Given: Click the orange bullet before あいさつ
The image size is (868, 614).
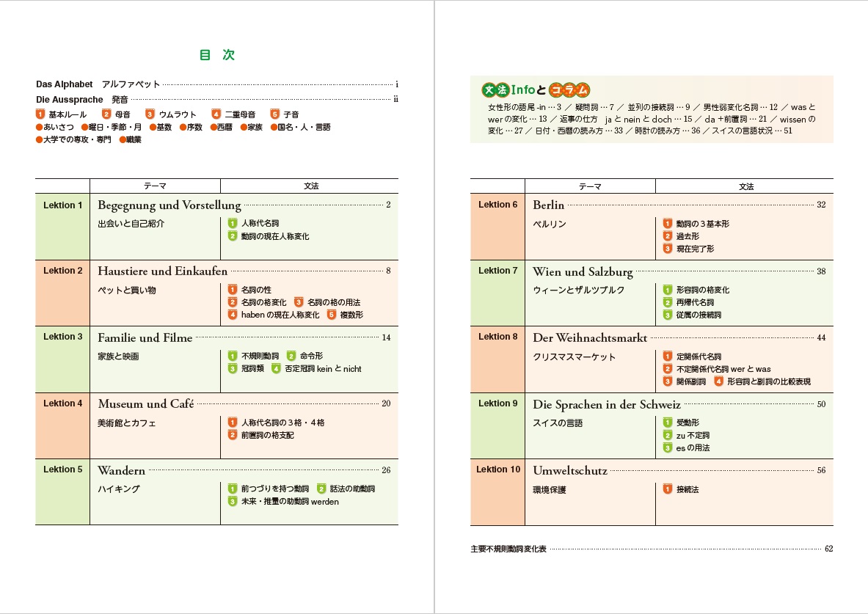Looking at the screenshot, I should [39, 127].
